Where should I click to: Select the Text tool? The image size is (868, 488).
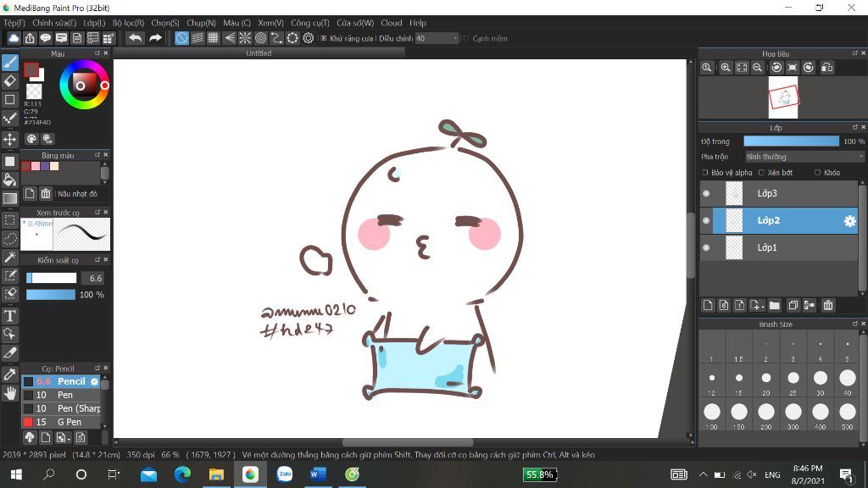[10, 316]
